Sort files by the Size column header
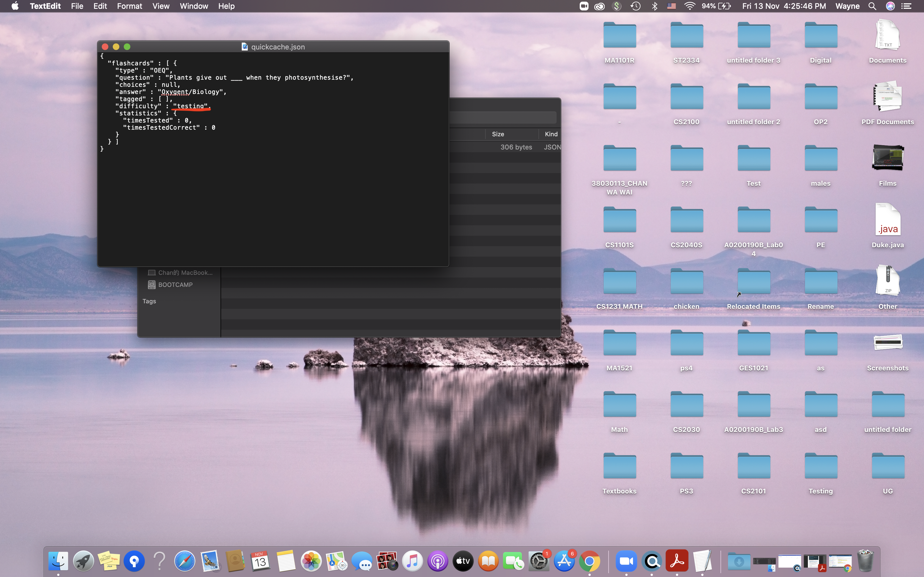 pos(498,134)
